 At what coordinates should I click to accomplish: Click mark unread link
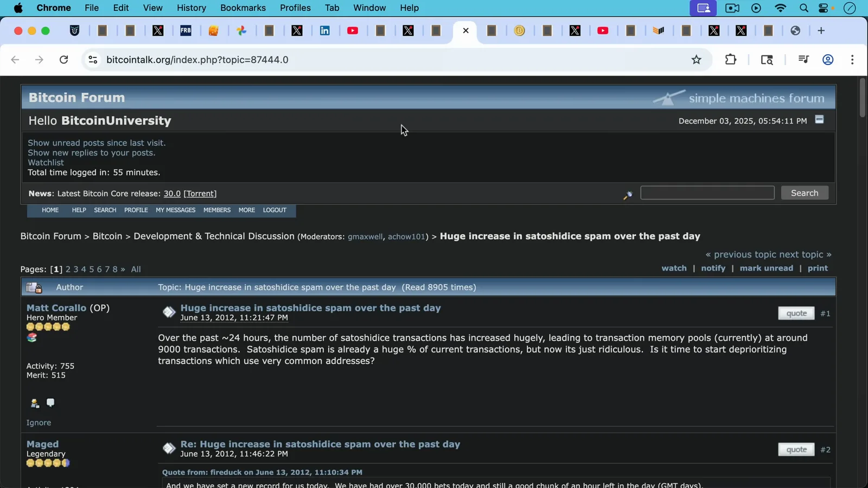pyautogui.click(x=766, y=268)
